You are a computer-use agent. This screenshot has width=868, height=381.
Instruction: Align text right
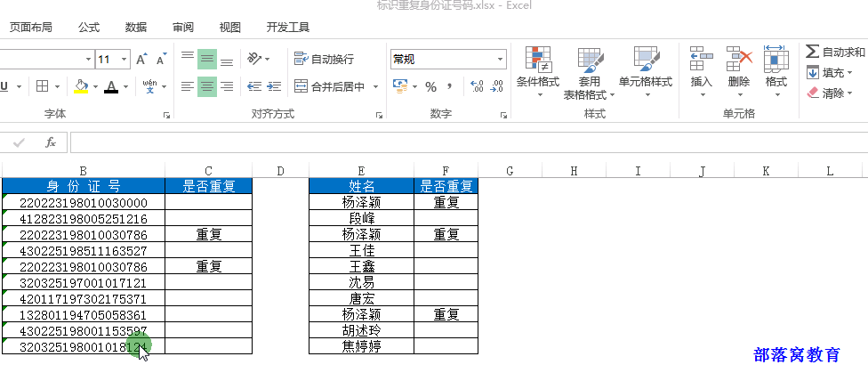(227, 86)
